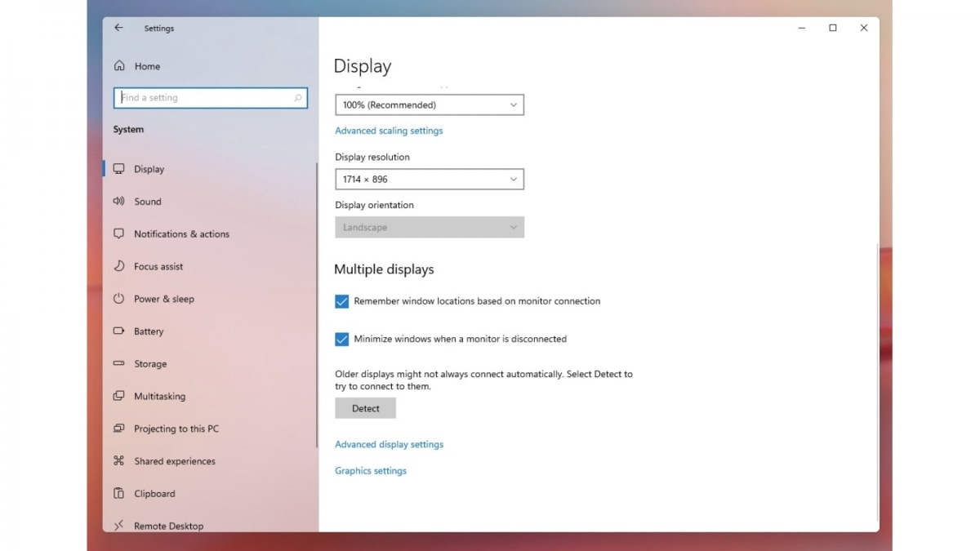Open Advanced display settings link
Viewport: 980px width, 551px height.
tap(389, 445)
